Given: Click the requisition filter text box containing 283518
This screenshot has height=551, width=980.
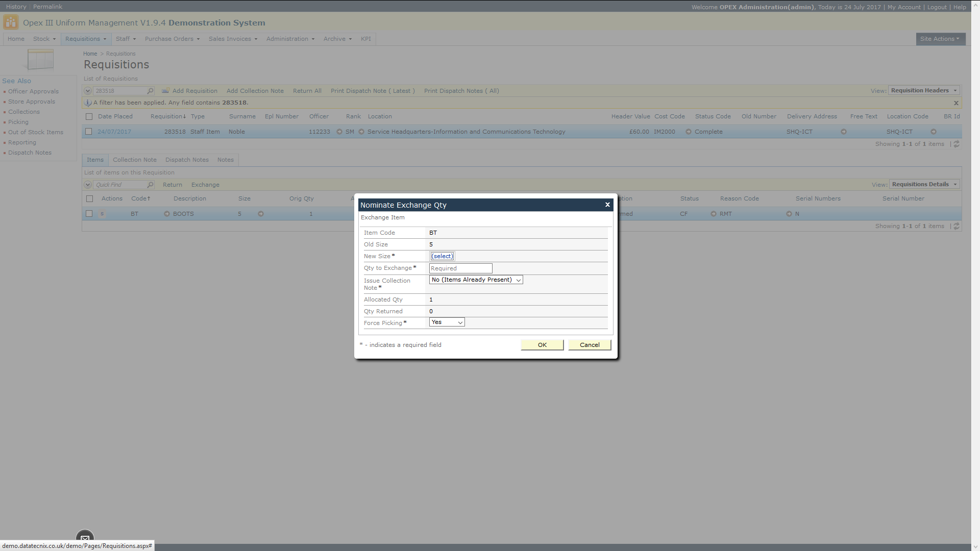Looking at the screenshot, I should coord(120,91).
